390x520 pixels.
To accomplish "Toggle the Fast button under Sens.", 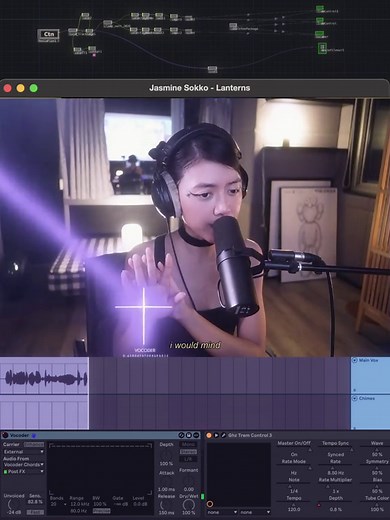I will pyautogui.click(x=35, y=512).
